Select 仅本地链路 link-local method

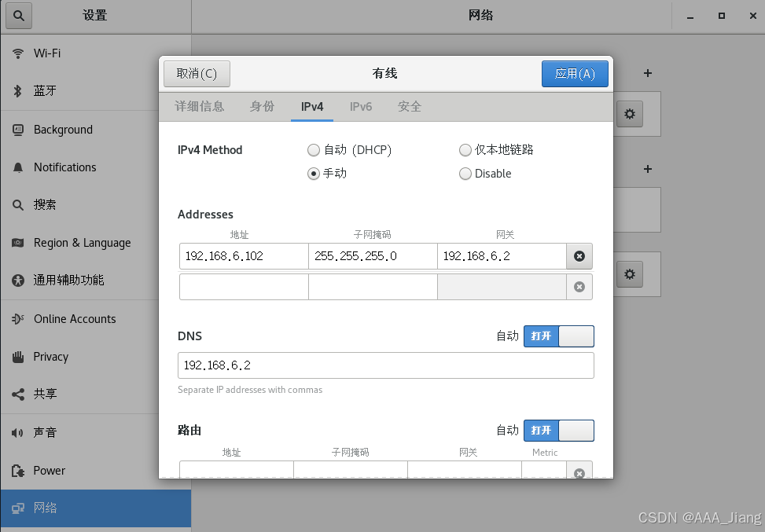point(496,150)
